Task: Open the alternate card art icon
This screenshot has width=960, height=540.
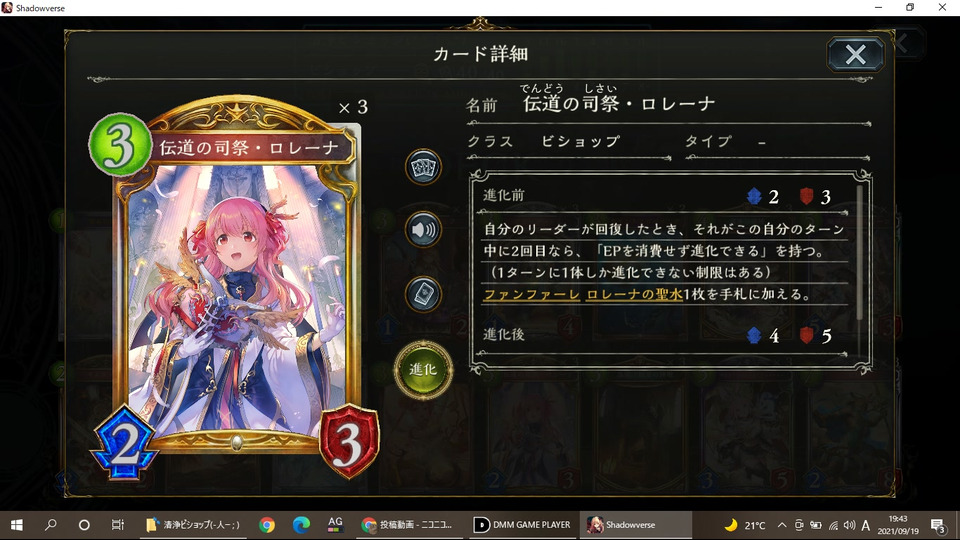Action: [x=423, y=294]
